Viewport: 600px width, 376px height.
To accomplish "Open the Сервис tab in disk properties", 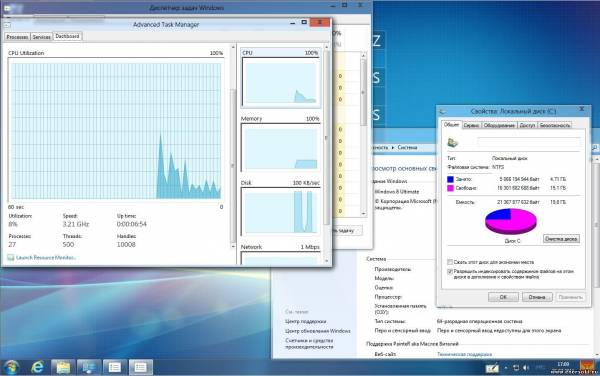I will (471, 125).
